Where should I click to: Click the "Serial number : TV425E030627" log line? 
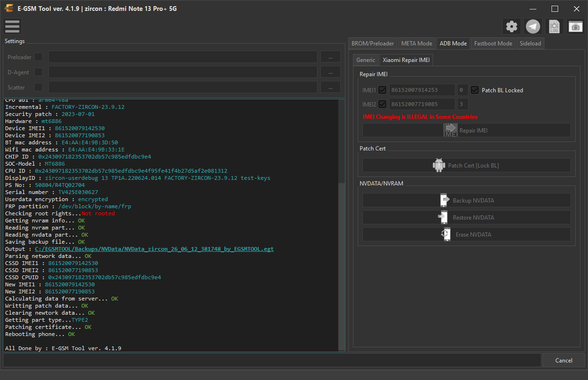(52, 192)
